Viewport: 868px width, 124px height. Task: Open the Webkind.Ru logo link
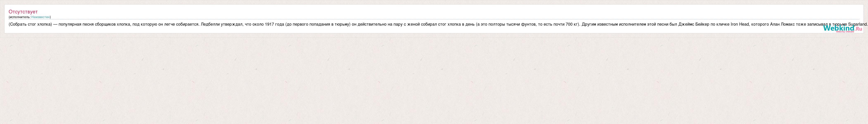click(842, 29)
